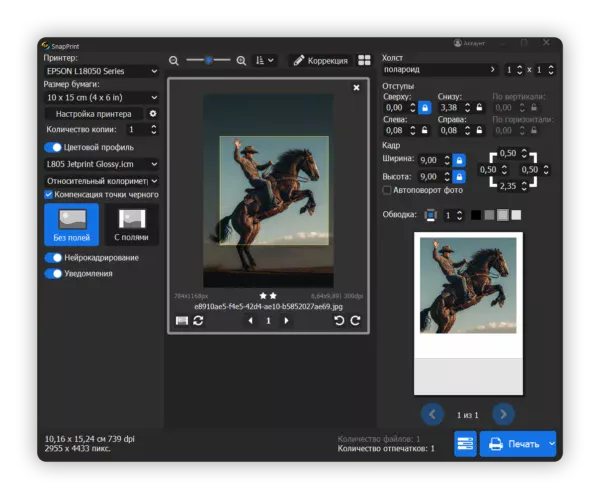Open the Аккаунт account menu
600x497 pixels.
point(470,43)
